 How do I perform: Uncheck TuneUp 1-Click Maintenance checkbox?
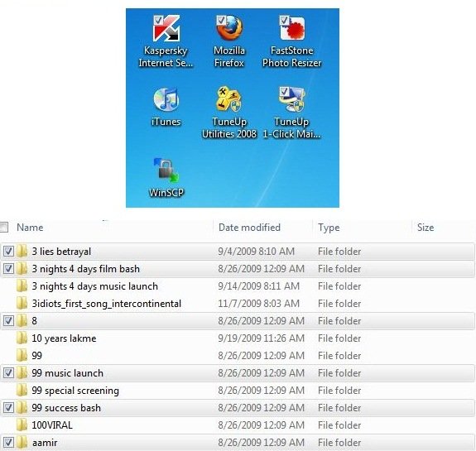284,91
